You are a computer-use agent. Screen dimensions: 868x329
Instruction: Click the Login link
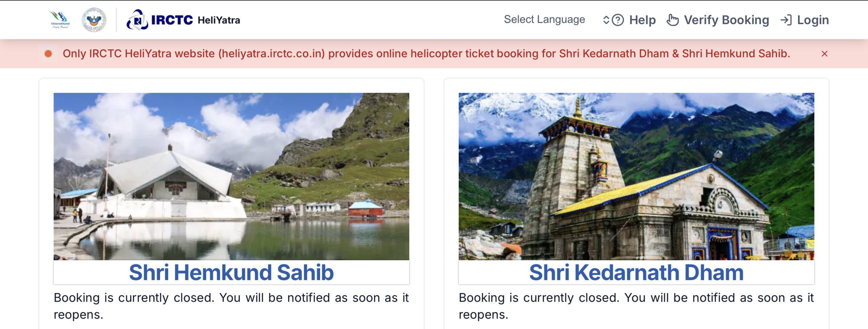coord(813,20)
